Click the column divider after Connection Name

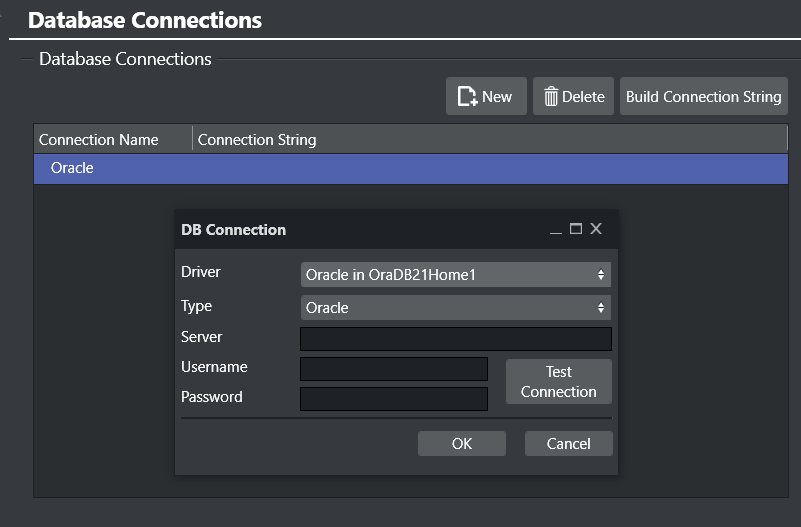click(x=192, y=140)
